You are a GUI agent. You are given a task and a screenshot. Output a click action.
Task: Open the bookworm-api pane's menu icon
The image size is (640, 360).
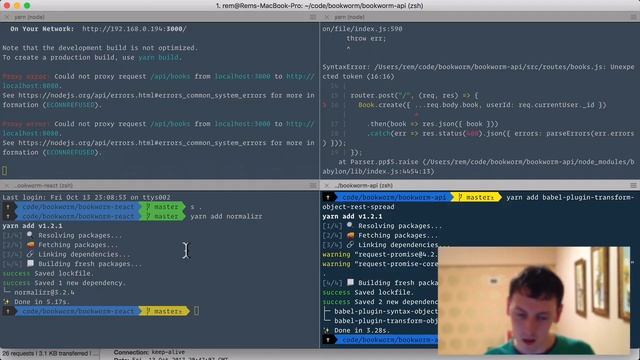point(633,186)
